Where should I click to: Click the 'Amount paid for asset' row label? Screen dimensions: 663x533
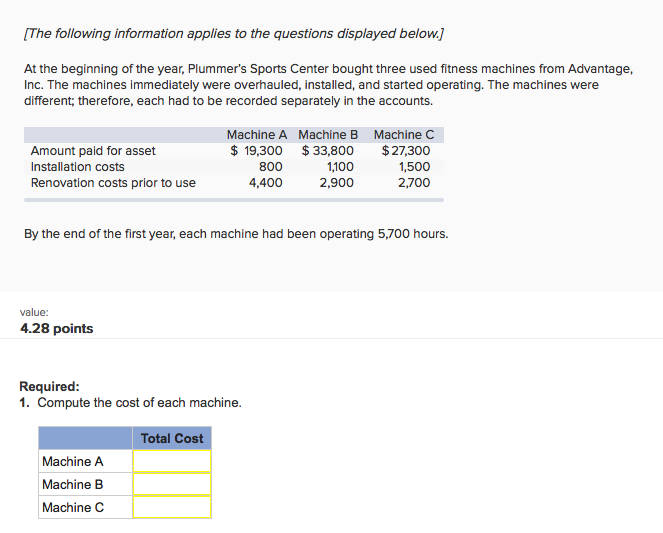coord(93,150)
